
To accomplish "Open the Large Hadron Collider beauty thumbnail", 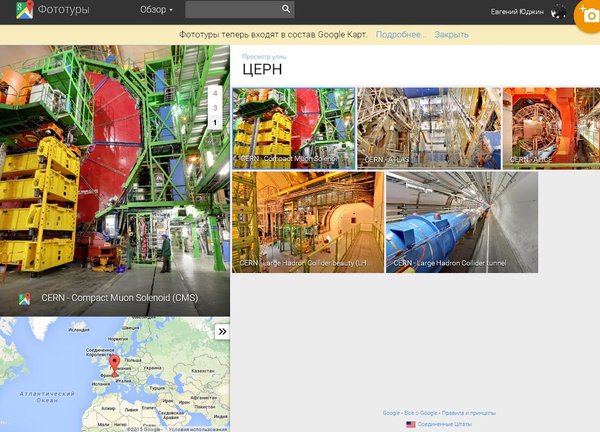I will [x=308, y=221].
